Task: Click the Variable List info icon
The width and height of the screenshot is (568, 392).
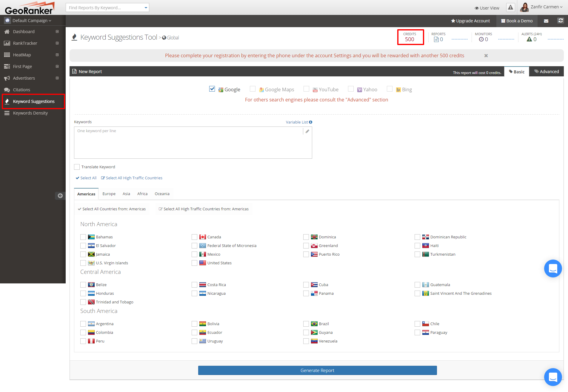Action: [311, 122]
